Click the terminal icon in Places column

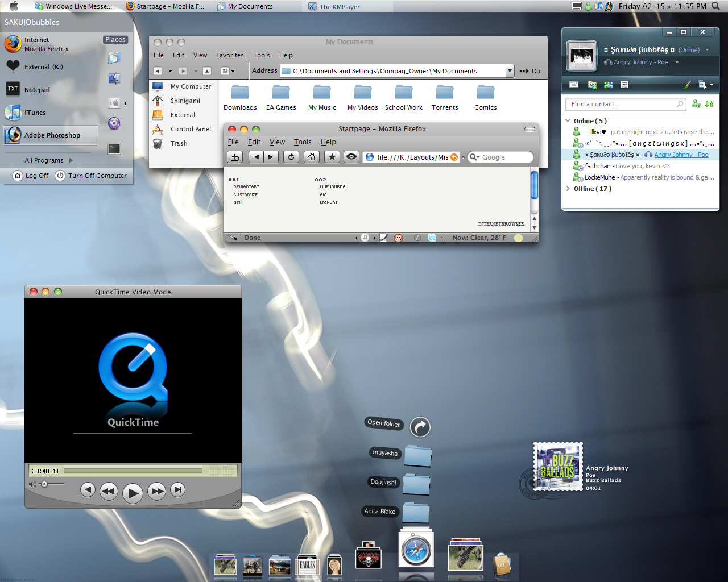coord(114,149)
